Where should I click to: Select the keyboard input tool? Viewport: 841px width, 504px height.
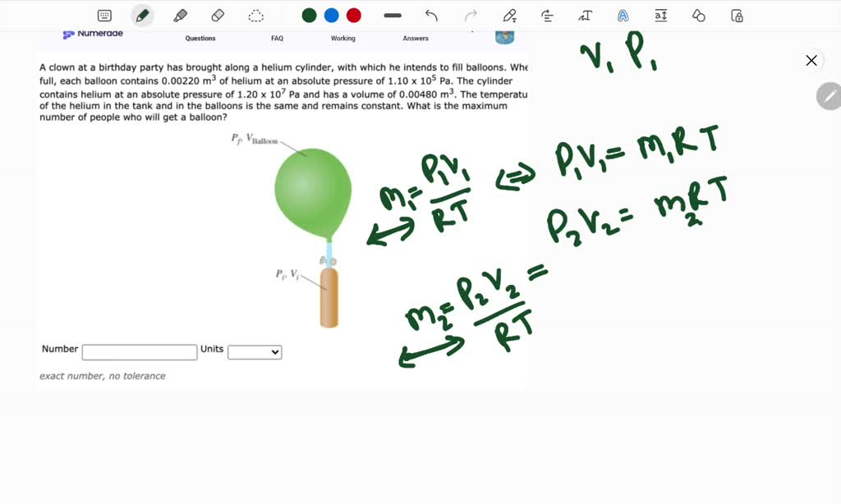(x=103, y=15)
